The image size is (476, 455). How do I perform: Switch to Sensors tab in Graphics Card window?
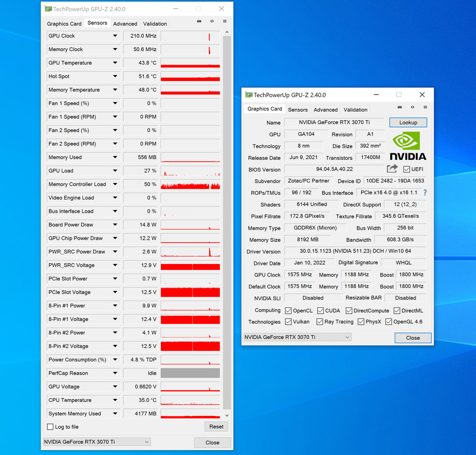(297, 110)
